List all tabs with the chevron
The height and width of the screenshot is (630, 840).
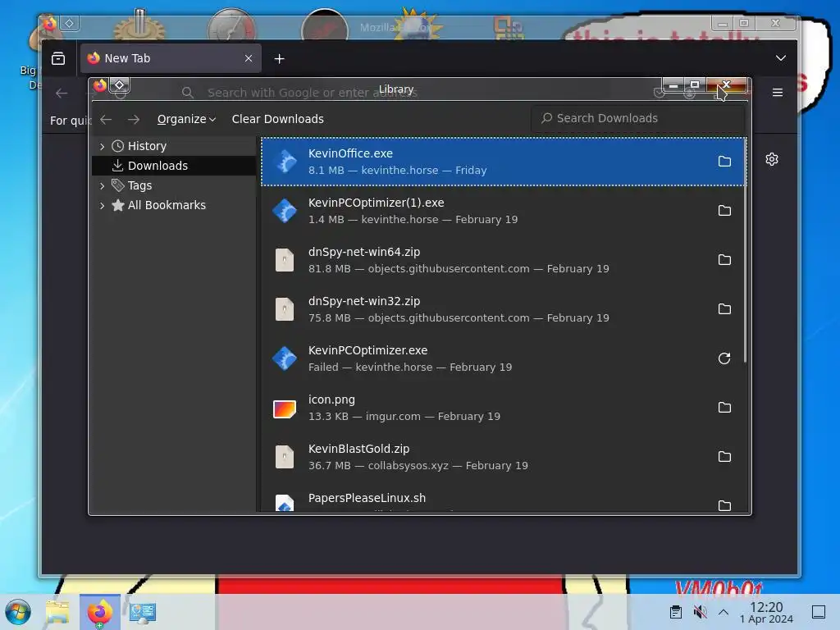tap(781, 58)
